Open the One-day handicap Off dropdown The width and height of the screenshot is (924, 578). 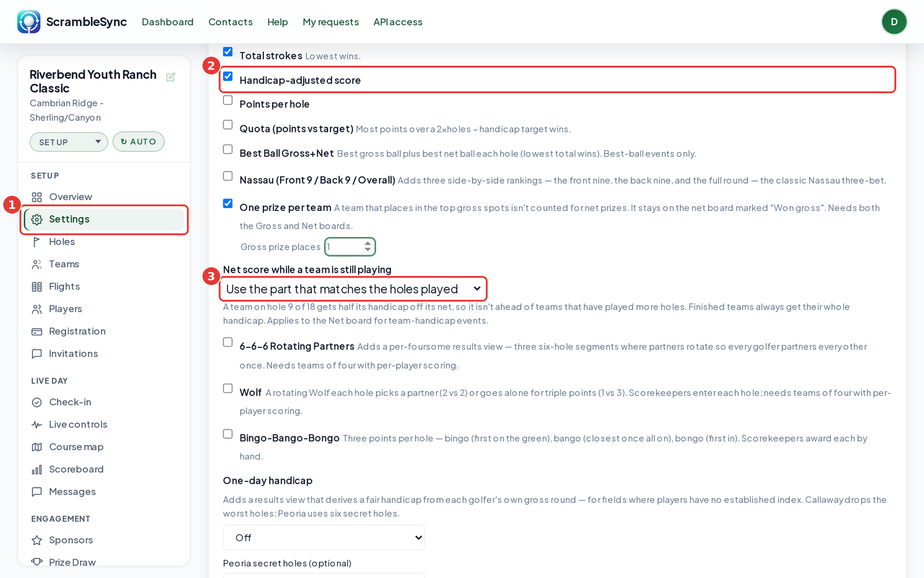point(324,538)
